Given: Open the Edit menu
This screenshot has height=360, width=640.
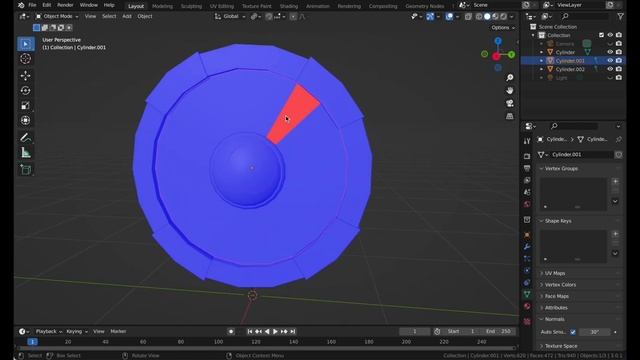Looking at the screenshot, I should (x=47, y=5).
